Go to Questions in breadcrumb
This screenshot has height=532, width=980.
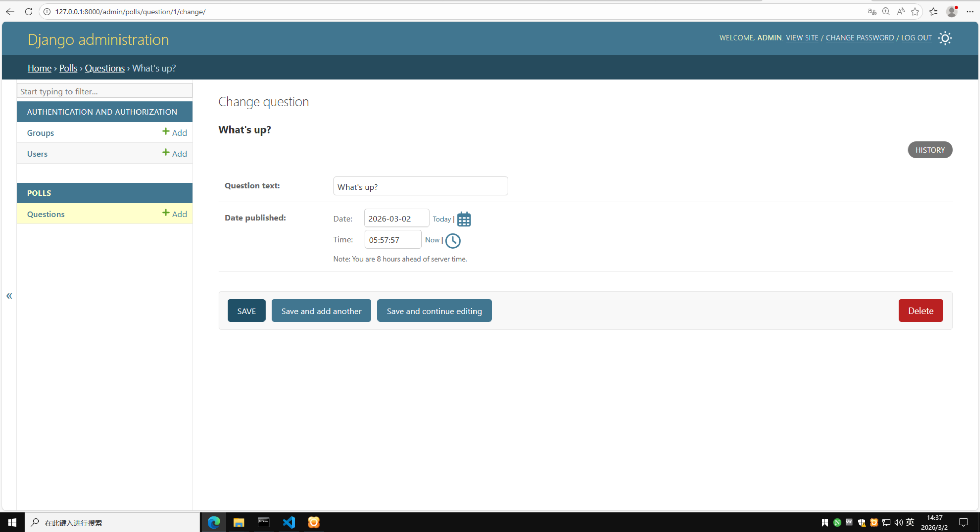click(x=105, y=68)
